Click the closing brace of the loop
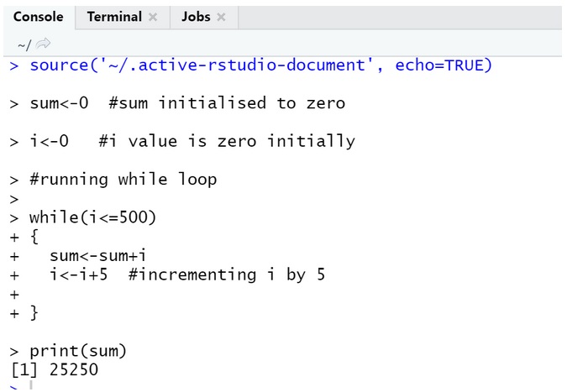 34,312
